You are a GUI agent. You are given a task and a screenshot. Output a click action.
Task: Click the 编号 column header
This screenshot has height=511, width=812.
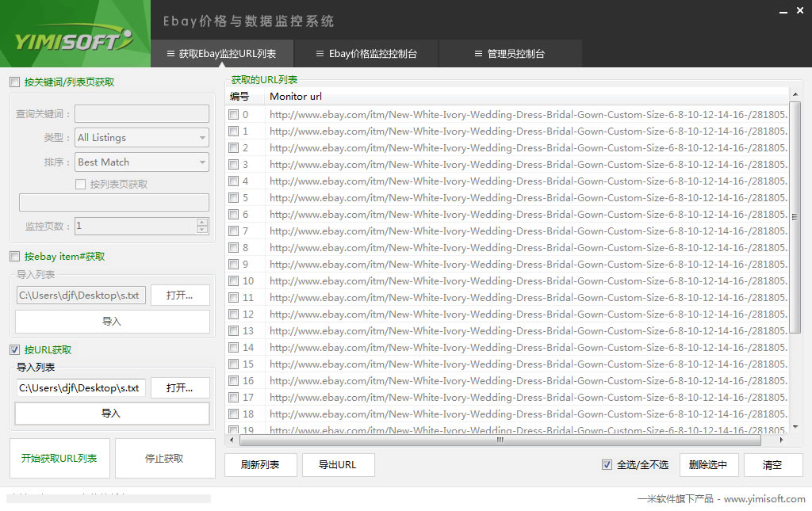(245, 96)
